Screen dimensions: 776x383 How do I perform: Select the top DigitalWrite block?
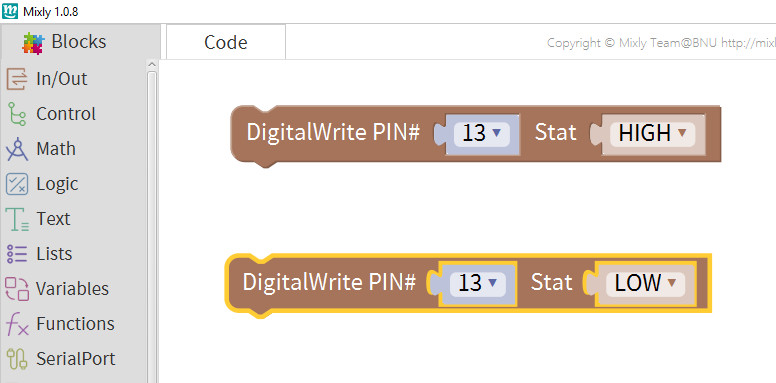click(x=333, y=133)
